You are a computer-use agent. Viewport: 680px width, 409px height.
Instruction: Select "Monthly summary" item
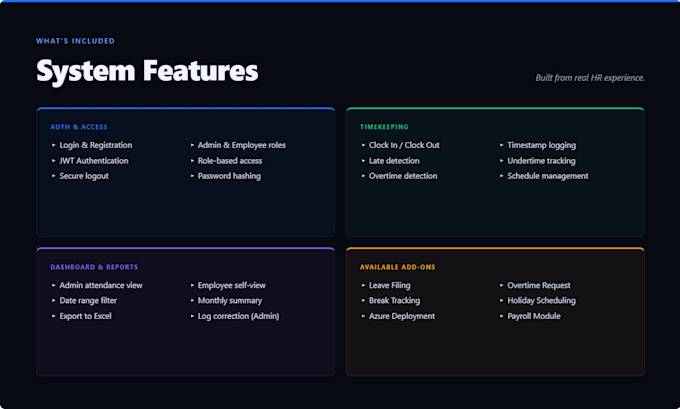click(230, 301)
